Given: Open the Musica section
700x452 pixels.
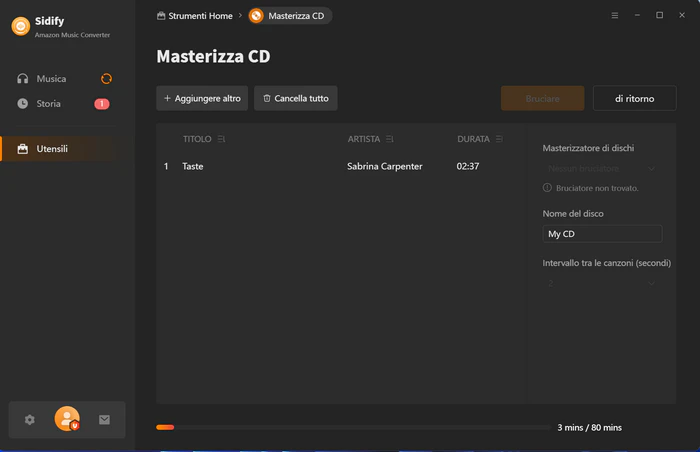Looking at the screenshot, I should coord(51,79).
